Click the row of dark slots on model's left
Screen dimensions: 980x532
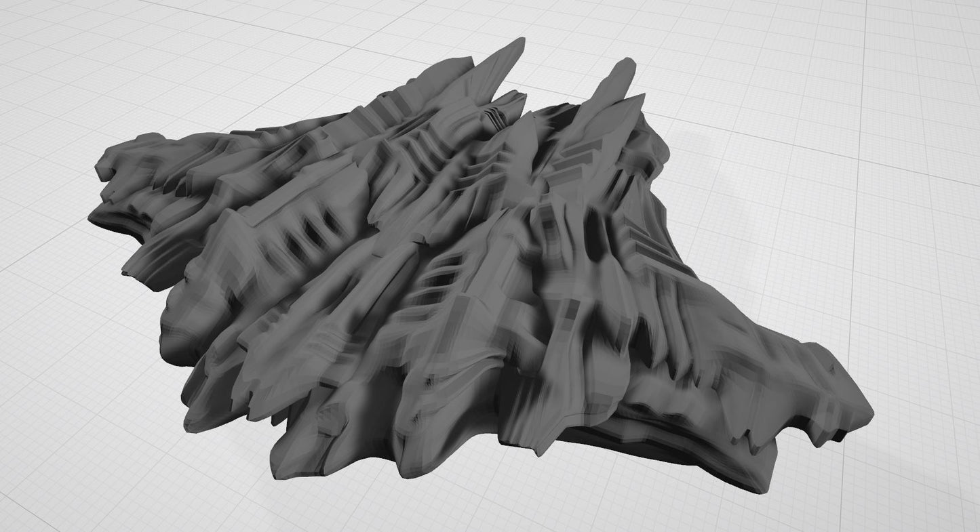[x=305, y=237]
